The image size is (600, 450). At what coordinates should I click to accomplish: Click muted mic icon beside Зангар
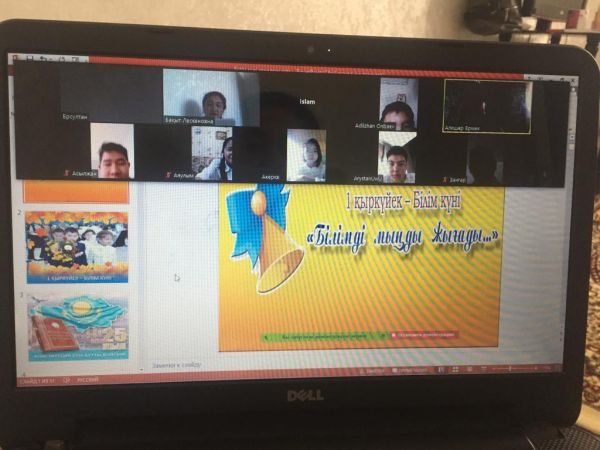coord(448,175)
